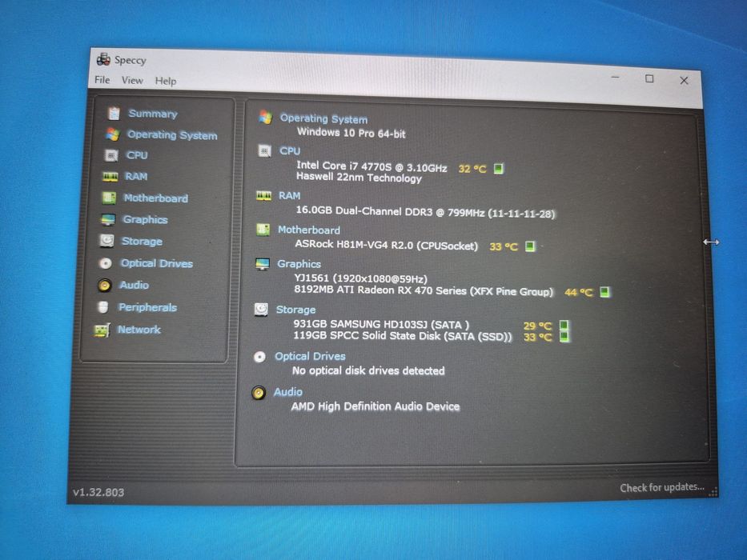Open the File menu

102,79
